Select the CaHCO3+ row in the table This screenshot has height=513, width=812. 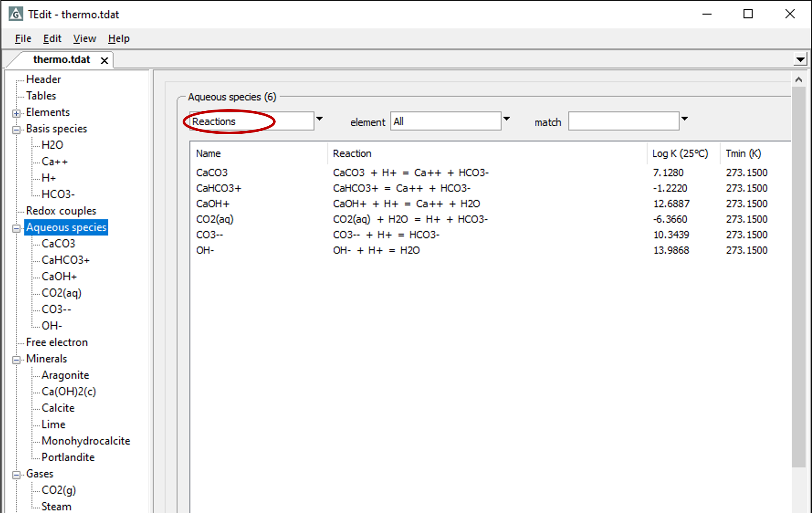pos(218,188)
